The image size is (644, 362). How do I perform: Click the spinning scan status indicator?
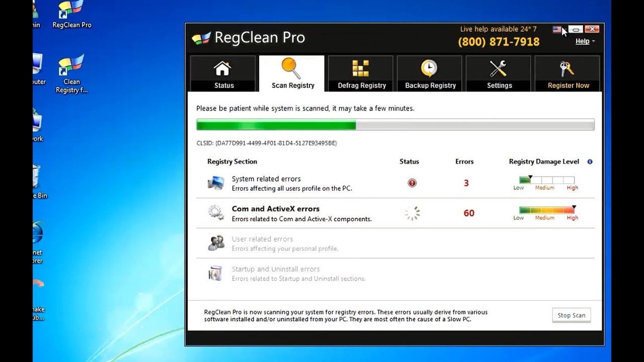pyautogui.click(x=412, y=213)
